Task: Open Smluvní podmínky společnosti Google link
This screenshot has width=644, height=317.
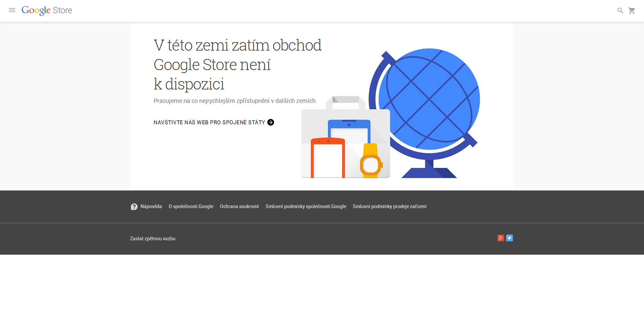Action: 306,206
